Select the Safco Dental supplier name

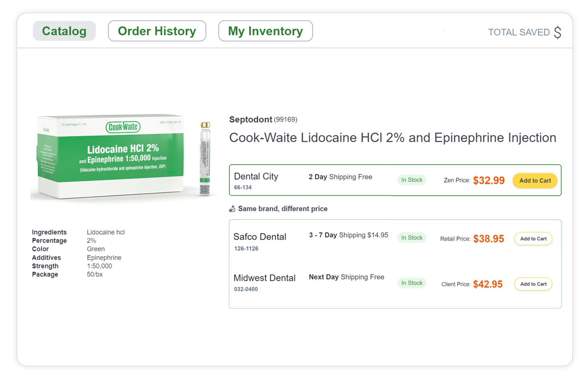(259, 237)
